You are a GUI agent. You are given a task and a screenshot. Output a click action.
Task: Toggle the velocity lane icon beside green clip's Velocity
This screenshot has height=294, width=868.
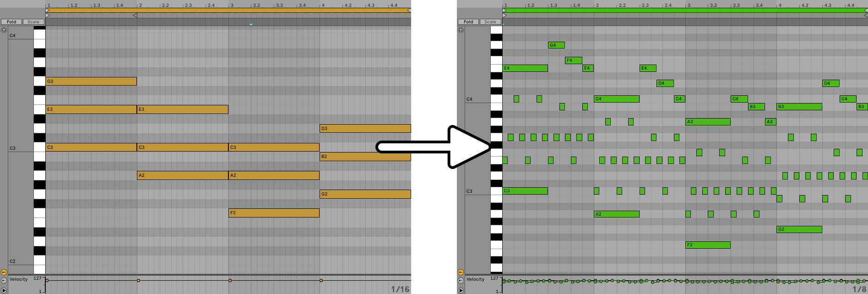pyautogui.click(x=461, y=280)
